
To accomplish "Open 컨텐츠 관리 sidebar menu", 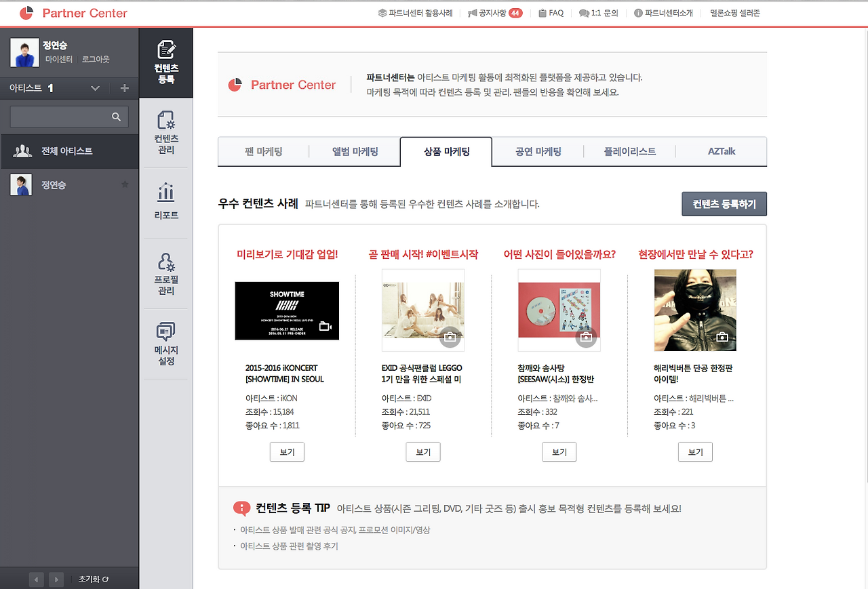I will [166, 133].
